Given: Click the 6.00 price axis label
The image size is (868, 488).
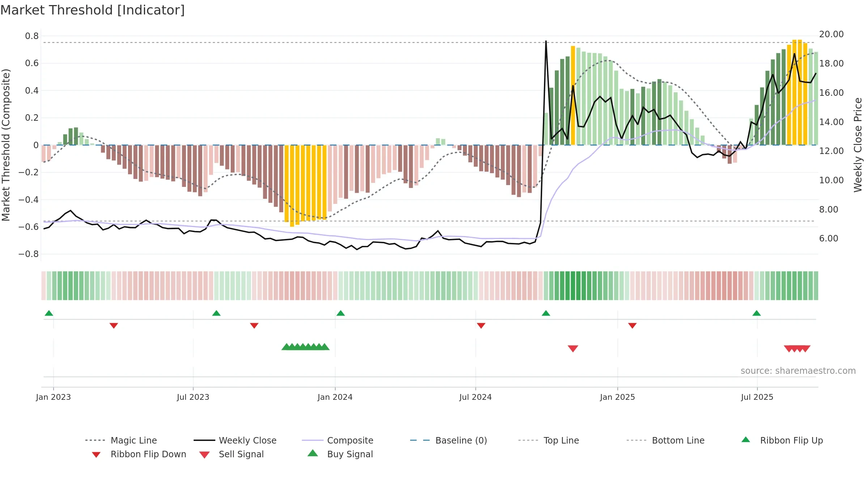Looking at the screenshot, I should 829,239.
